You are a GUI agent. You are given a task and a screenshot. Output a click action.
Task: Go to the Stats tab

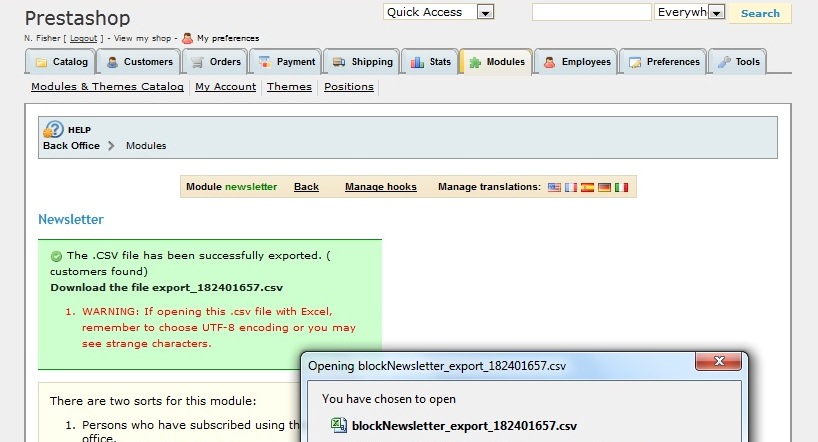430,62
